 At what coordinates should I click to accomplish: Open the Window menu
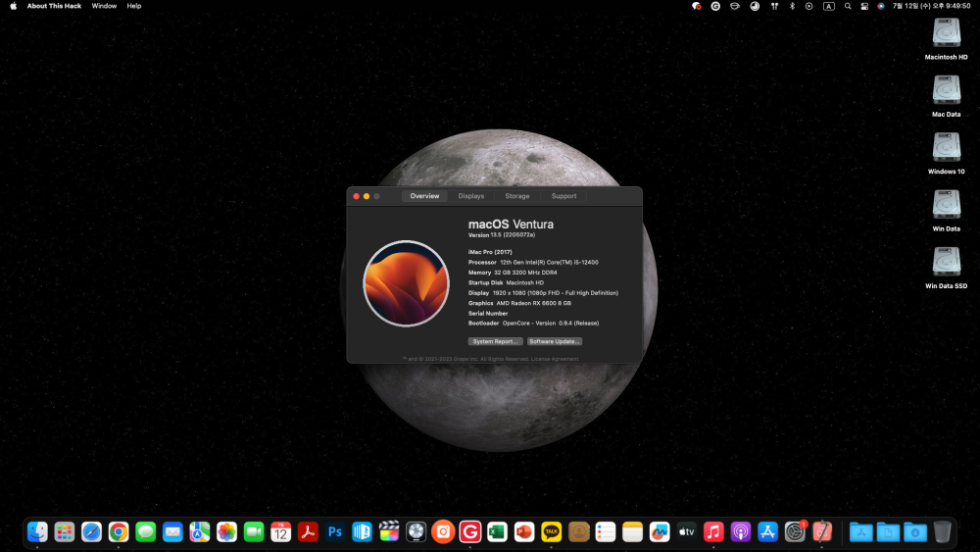(x=104, y=6)
